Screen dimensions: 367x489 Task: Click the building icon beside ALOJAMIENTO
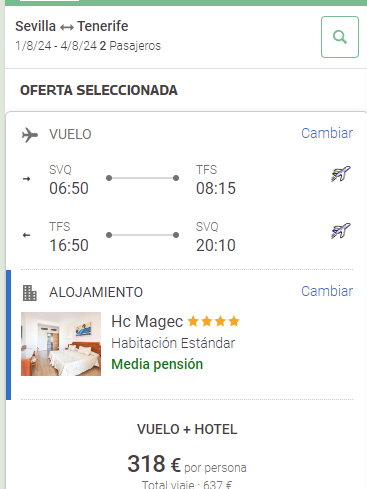30,293
